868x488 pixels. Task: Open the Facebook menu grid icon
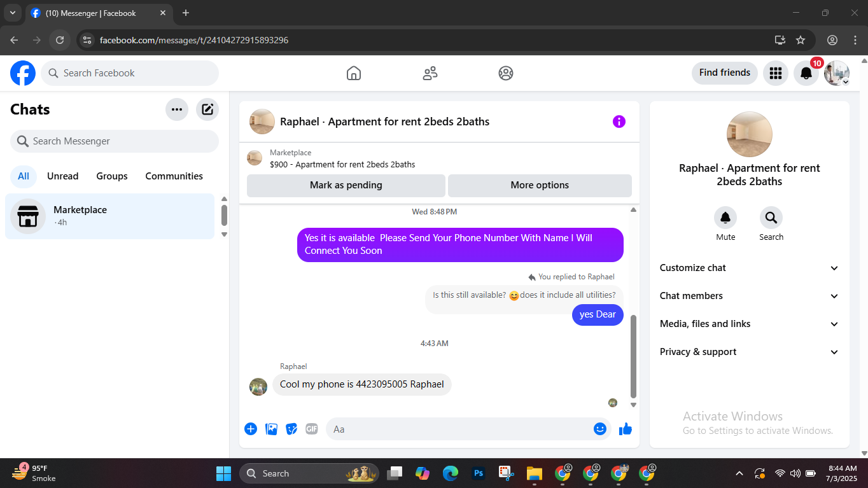tap(775, 73)
